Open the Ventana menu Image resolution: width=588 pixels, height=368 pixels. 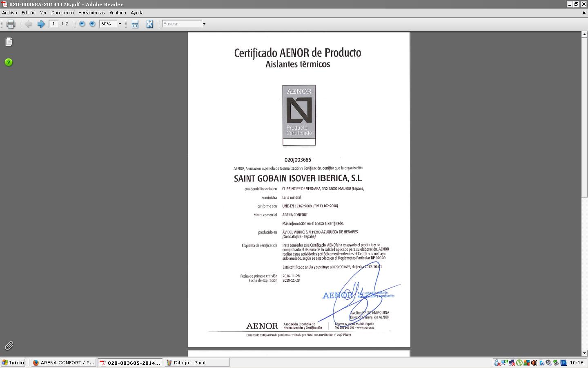tap(118, 13)
